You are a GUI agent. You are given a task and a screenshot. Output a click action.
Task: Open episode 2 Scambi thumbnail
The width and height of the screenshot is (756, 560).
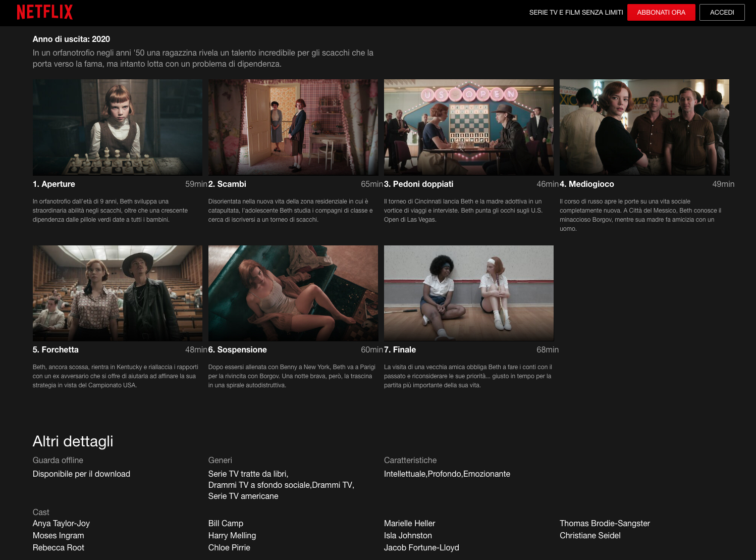tap(293, 127)
